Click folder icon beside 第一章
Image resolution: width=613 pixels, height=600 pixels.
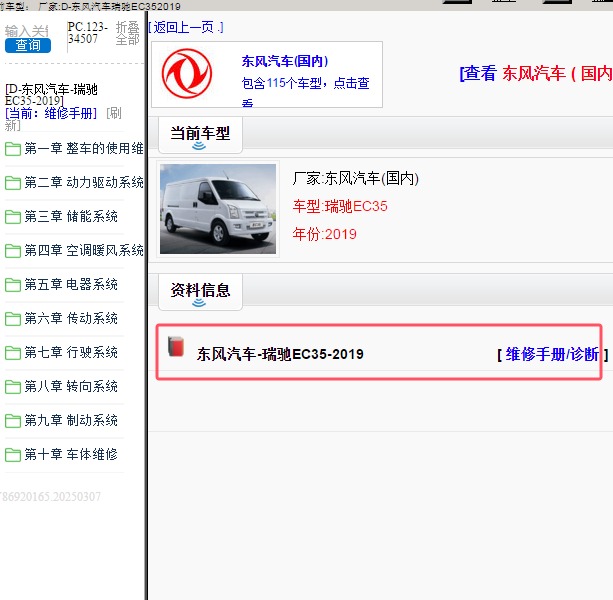click(13, 149)
